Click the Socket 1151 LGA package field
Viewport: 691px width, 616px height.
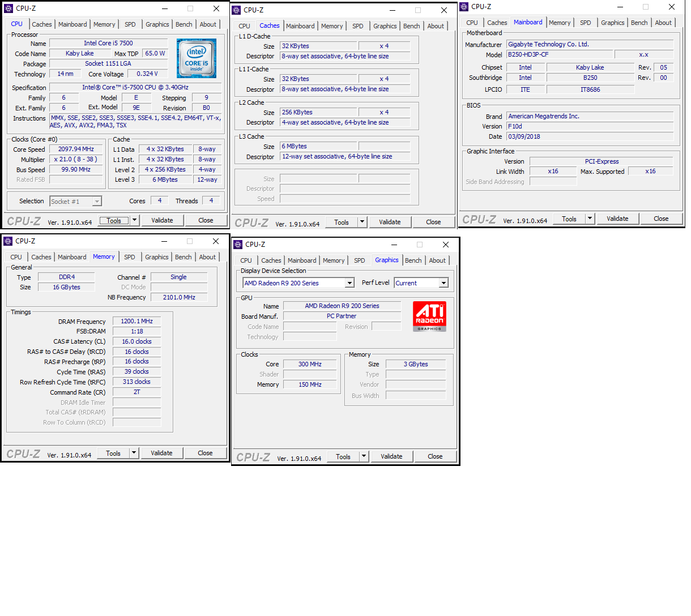[x=108, y=63]
